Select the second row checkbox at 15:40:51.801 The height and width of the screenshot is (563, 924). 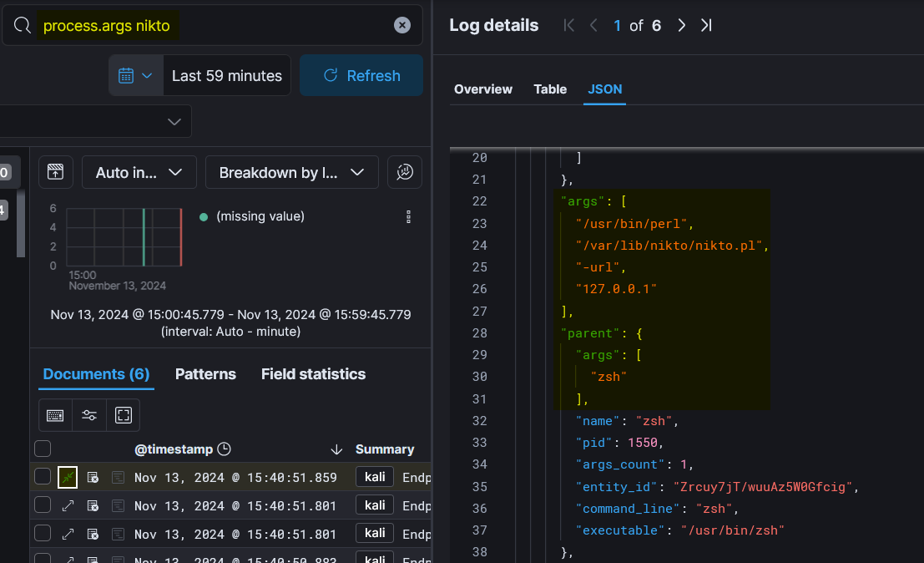[43, 505]
